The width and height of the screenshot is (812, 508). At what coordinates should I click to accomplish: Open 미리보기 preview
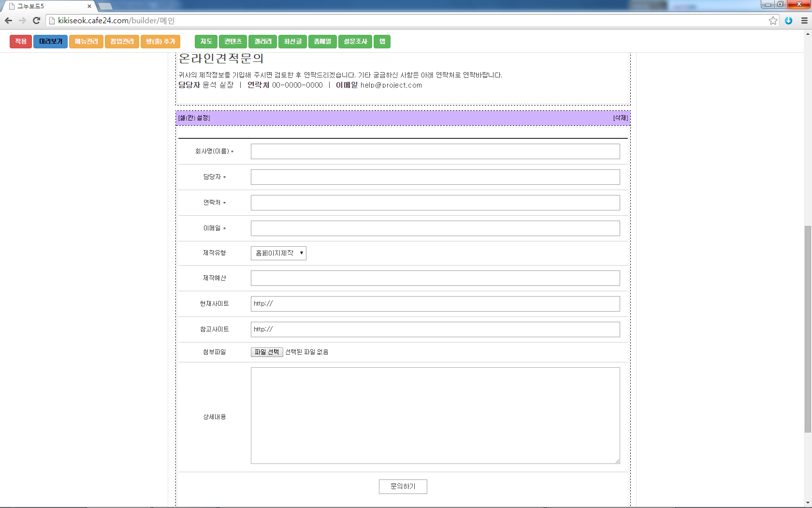point(50,42)
